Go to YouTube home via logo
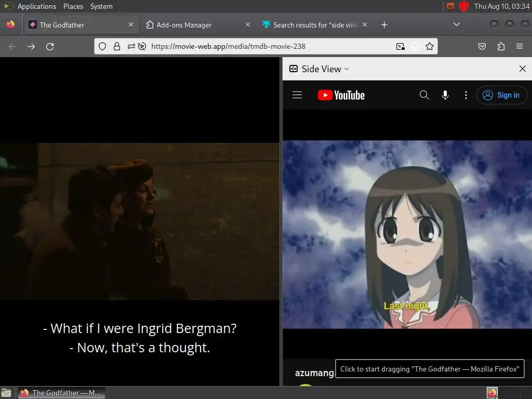Screen dimensions: 532x399 (x=341, y=95)
